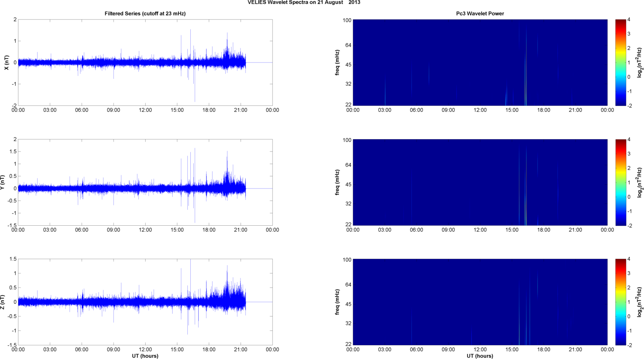Select the 'X (nT)' y-axis label
The width and height of the screenshot is (644, 359).
click(x=6, y=62)
